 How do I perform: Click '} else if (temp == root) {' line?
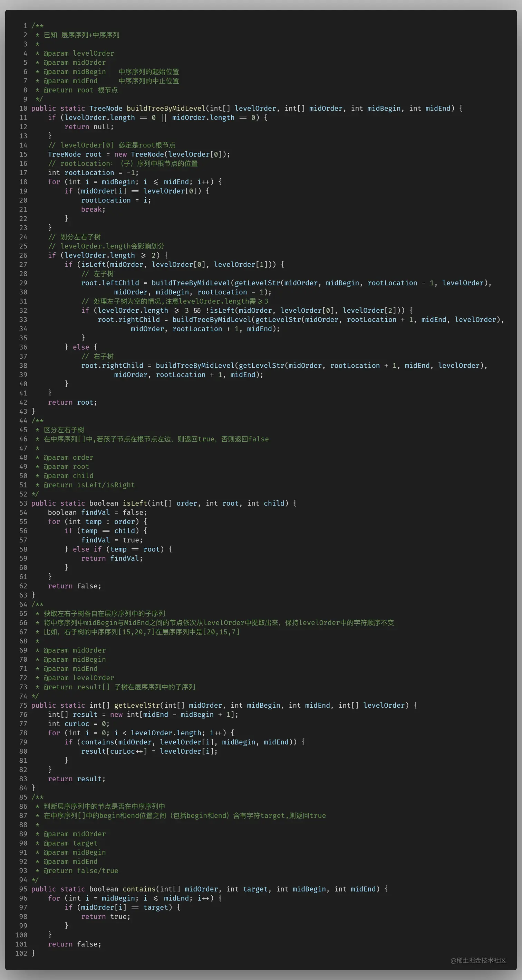118,549
